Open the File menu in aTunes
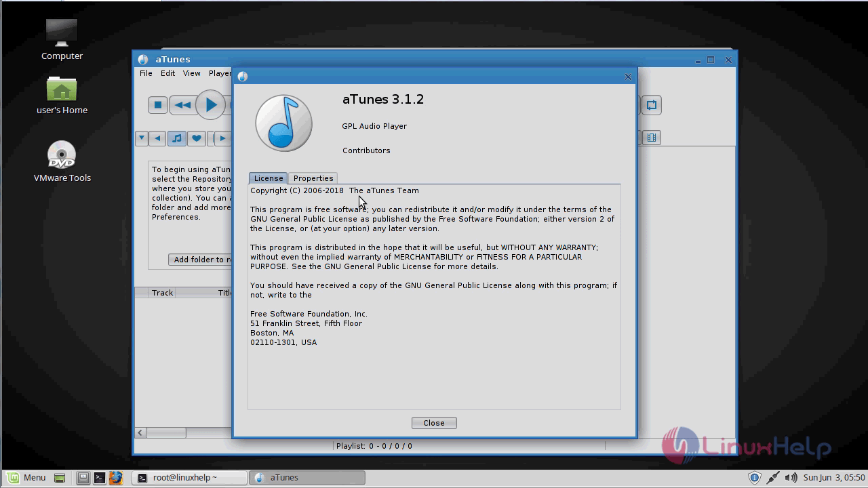The image size is (868, 488). (146, 73)
